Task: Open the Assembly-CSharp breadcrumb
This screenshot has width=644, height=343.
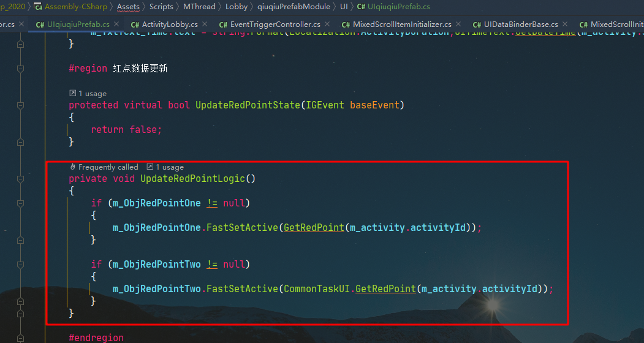Action: point(75,7)
